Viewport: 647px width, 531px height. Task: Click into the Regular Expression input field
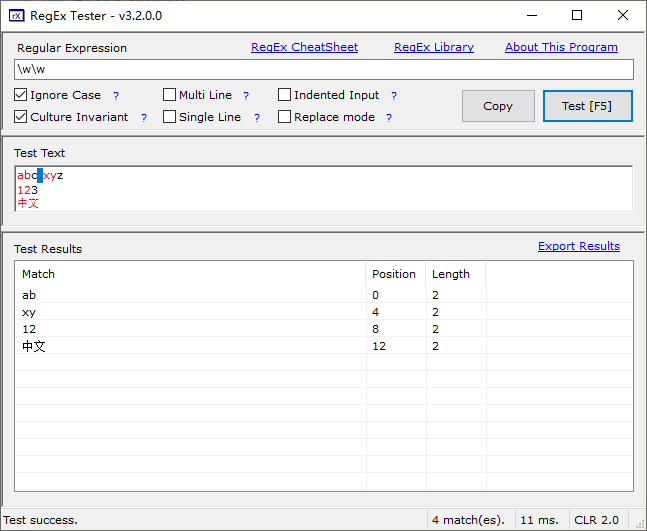[x=324, y=69]
